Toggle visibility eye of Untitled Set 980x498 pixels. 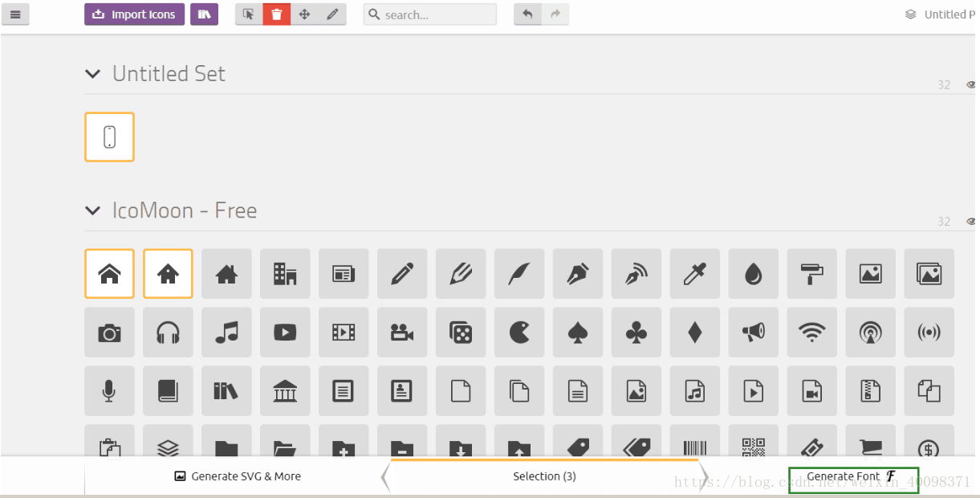[x=971, y=84]
